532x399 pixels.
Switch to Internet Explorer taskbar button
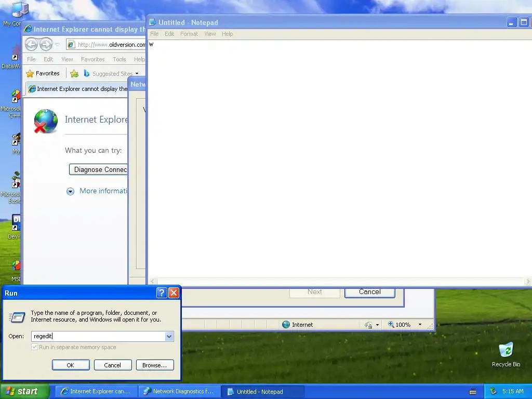click(x=96, y=391)
